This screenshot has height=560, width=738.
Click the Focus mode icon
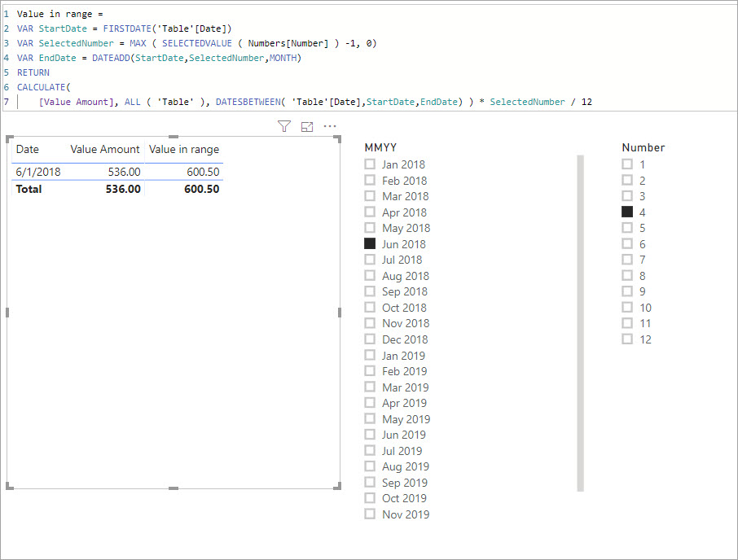tap(307, 126)
